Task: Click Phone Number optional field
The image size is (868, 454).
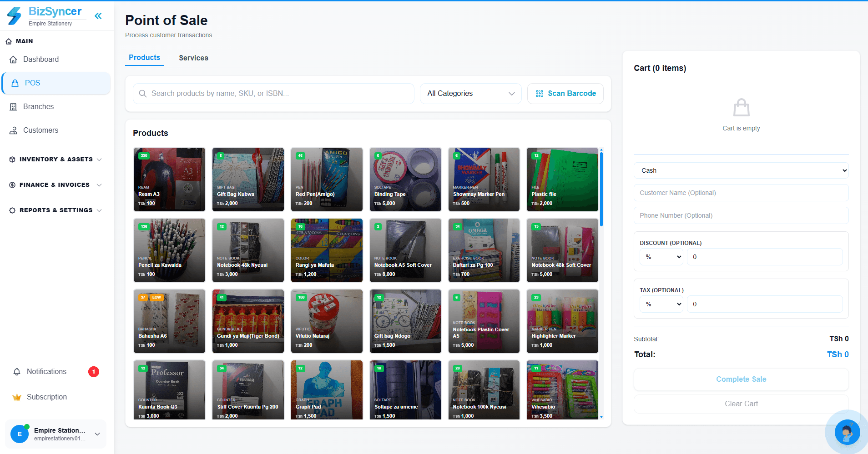Action: click(x=741, y=215)
